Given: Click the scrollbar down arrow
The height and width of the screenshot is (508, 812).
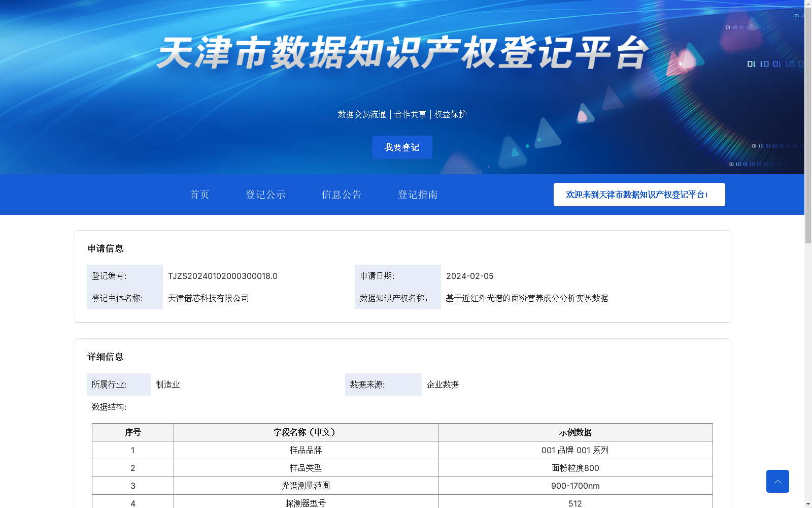Looking at the screenshot, I should click(x=808, y=504).
